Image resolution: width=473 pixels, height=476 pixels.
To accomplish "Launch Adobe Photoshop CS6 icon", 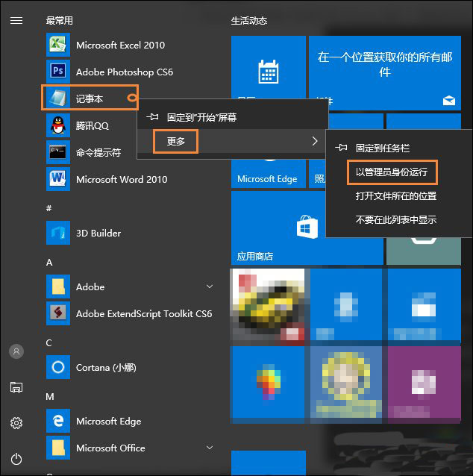I will (x=58, y=72).
